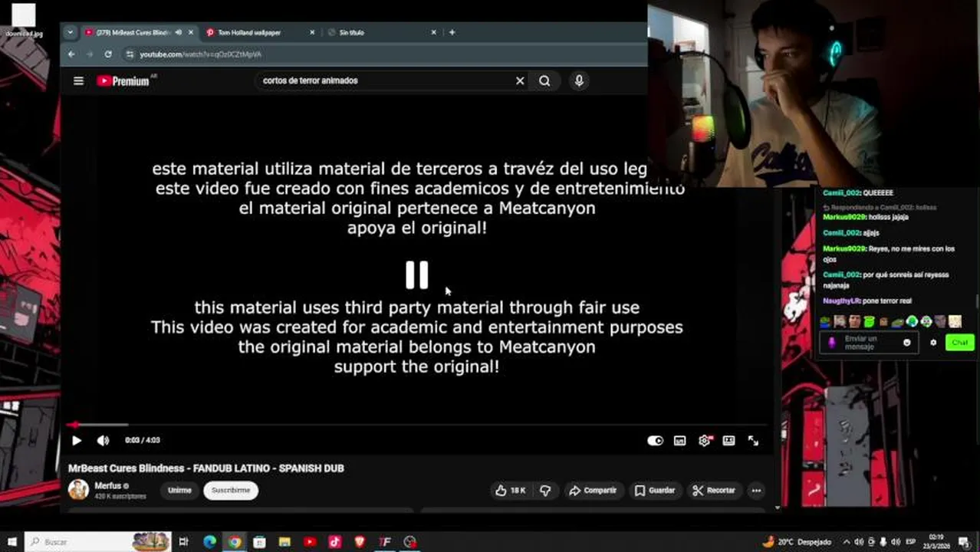Click the Camii_002 QUEEEEE message
The image size is (980, 552).
[858, 193]
